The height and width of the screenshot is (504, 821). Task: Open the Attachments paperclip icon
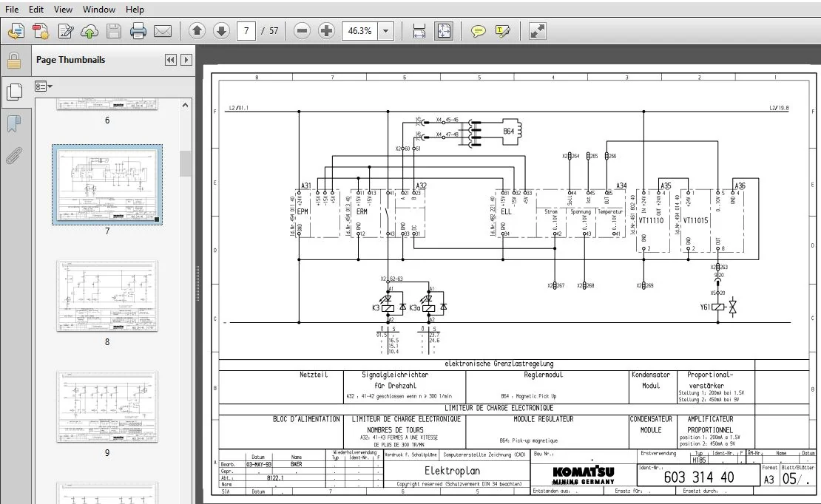point(14,156)
